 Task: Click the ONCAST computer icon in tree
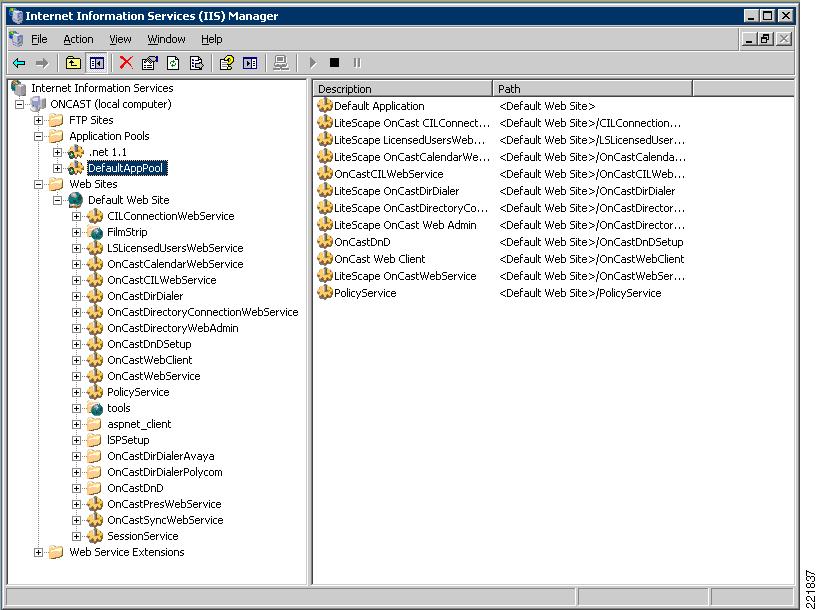(x=38, y=104)
